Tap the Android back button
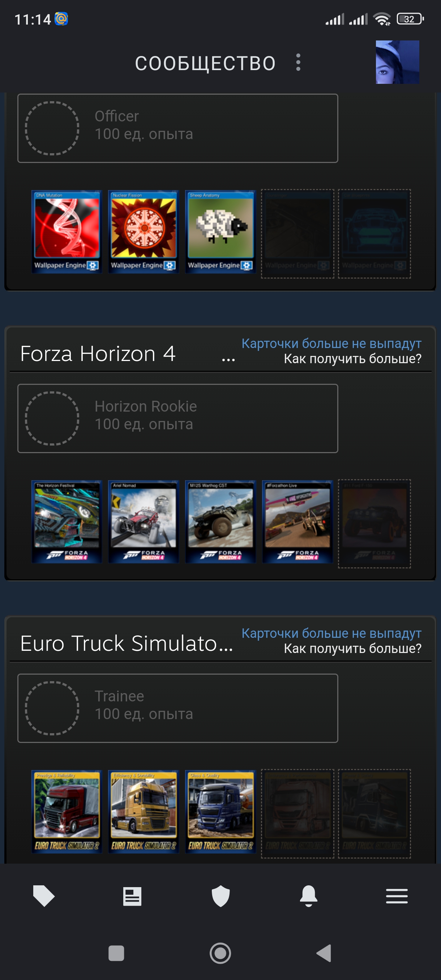The height and width of the screenshot is (980, 441). (x=324, y=953)
